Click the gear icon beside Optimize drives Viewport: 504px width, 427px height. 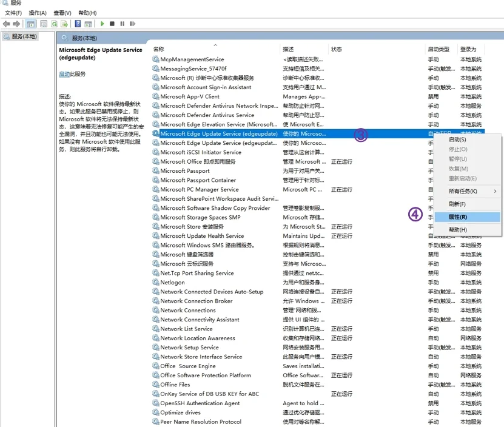(x=156, y=412)
